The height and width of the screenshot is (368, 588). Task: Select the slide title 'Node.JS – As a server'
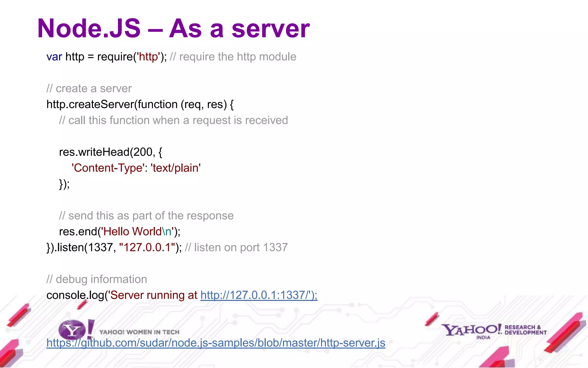pos(173,28)
